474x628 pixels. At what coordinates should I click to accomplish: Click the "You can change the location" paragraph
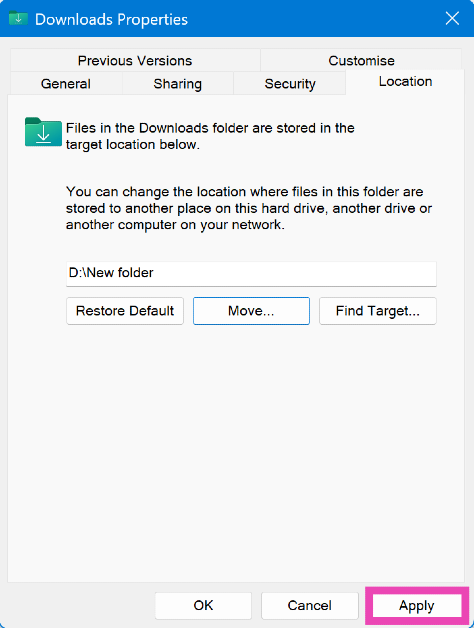pyautogui.click(x=249, y=208)
